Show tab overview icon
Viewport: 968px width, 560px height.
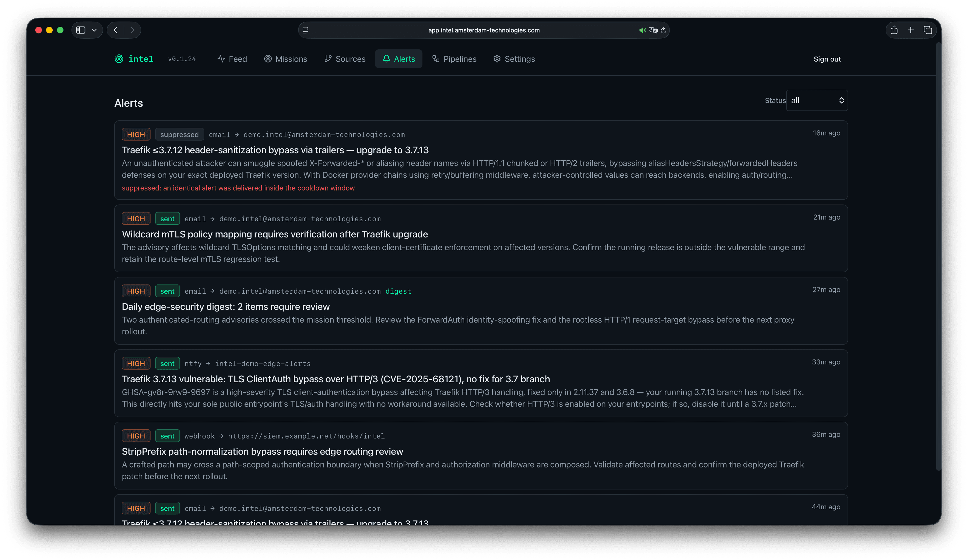(928, 30)
